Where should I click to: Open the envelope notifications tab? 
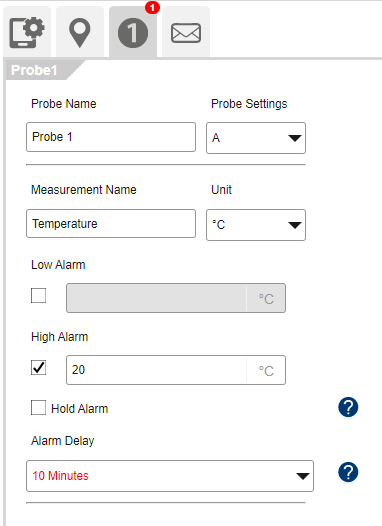point(186,33)
